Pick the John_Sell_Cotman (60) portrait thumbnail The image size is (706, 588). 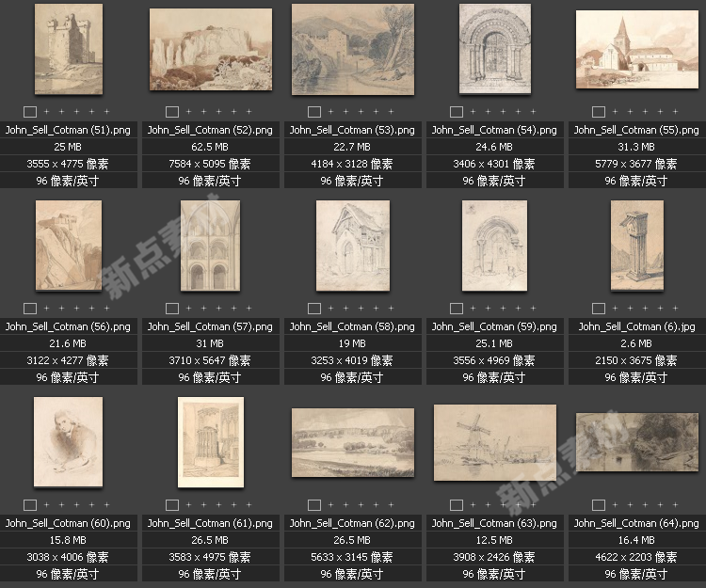[x=69, y=442]
